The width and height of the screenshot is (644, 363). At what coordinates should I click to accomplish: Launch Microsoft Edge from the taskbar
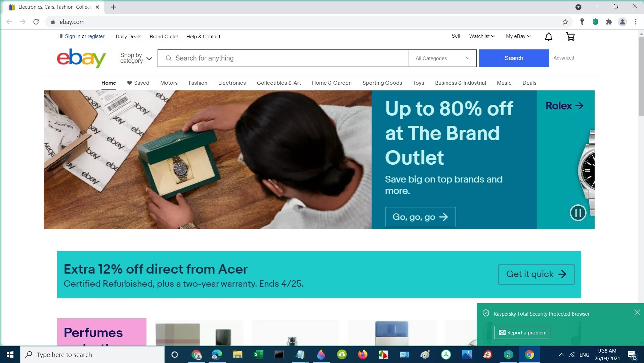[x=217, y=355]
